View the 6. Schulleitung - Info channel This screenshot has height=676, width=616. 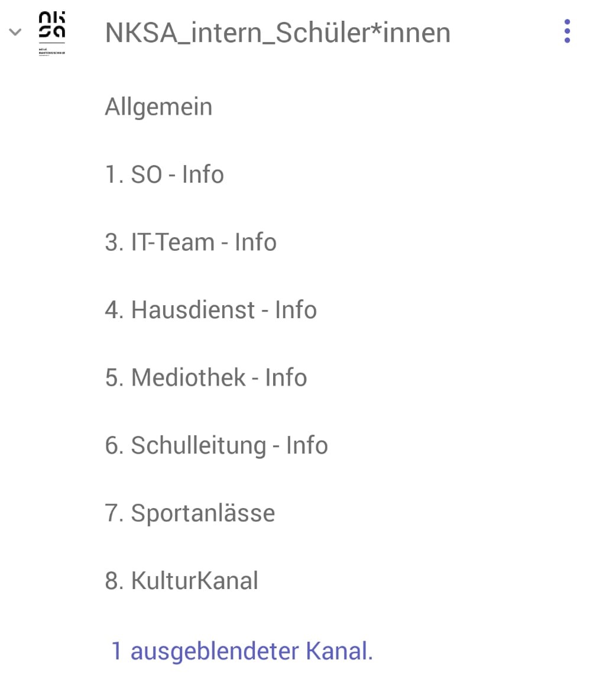pos(216,445)
